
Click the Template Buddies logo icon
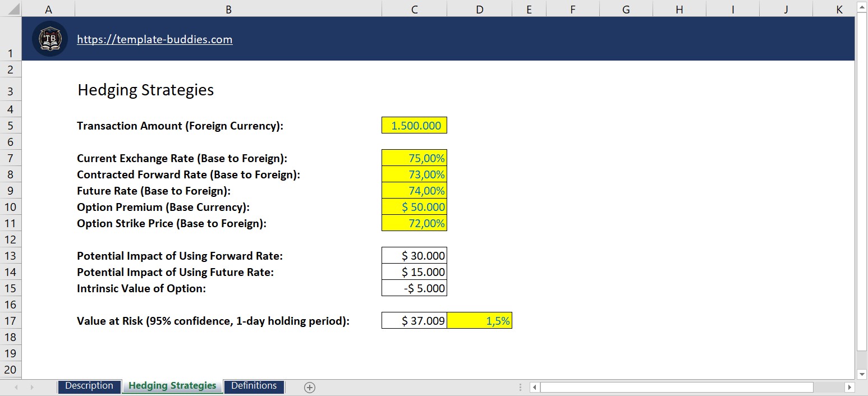coord(49,39)
